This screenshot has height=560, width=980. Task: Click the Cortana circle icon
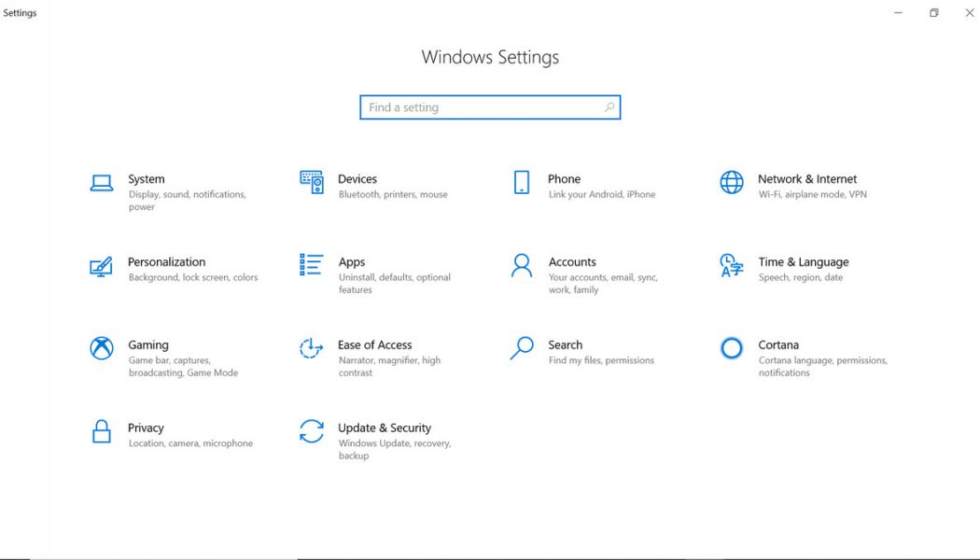coord(731,349)
